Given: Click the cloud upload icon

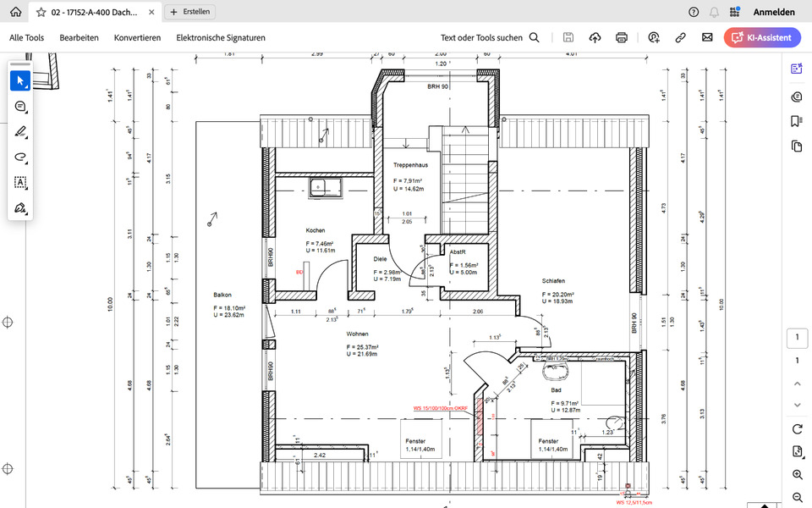Looking at the screenshot, I should pos(595,37).
